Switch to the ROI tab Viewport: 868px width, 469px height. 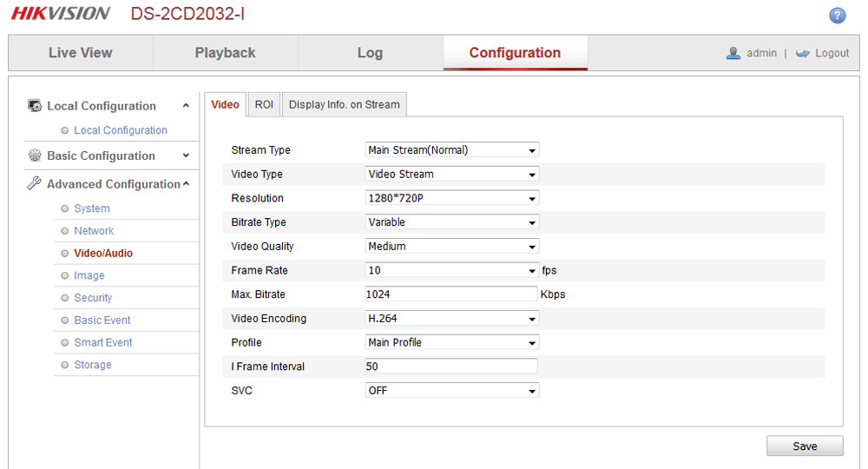click(x=264, y=104)
